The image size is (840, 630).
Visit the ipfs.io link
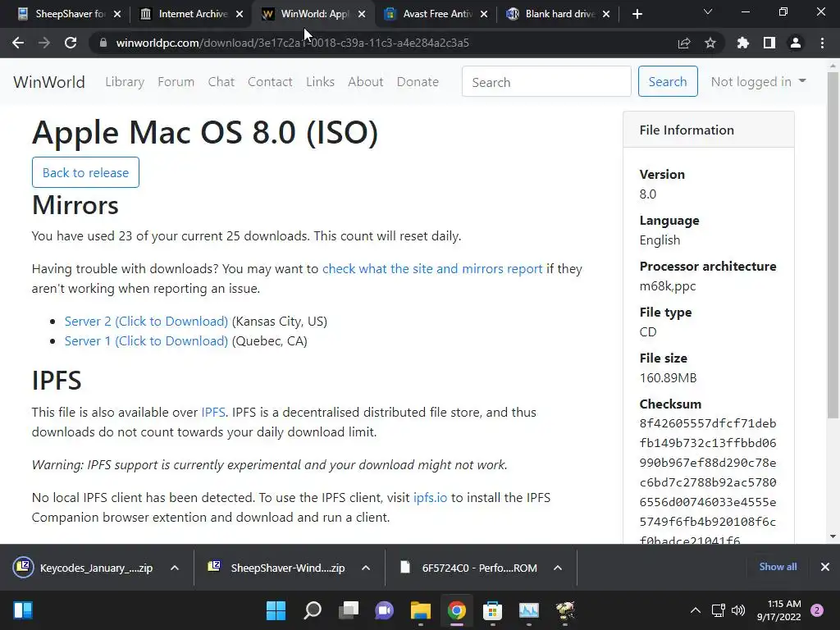coord(430,498)
